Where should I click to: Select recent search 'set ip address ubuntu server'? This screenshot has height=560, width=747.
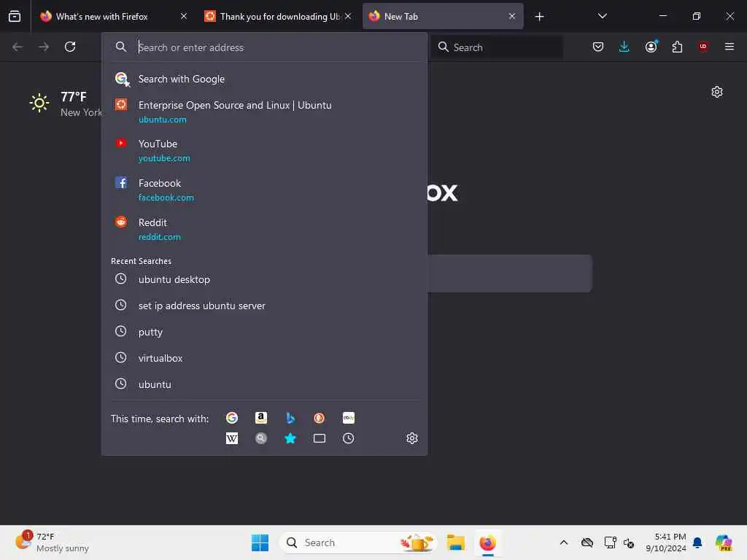pyautogui.click(x=264, y=306)
